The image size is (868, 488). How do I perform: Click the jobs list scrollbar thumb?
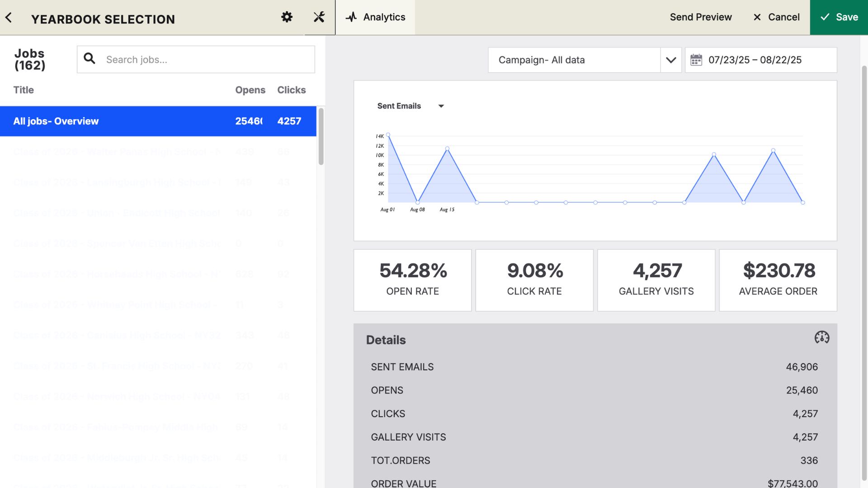[321, 136]
